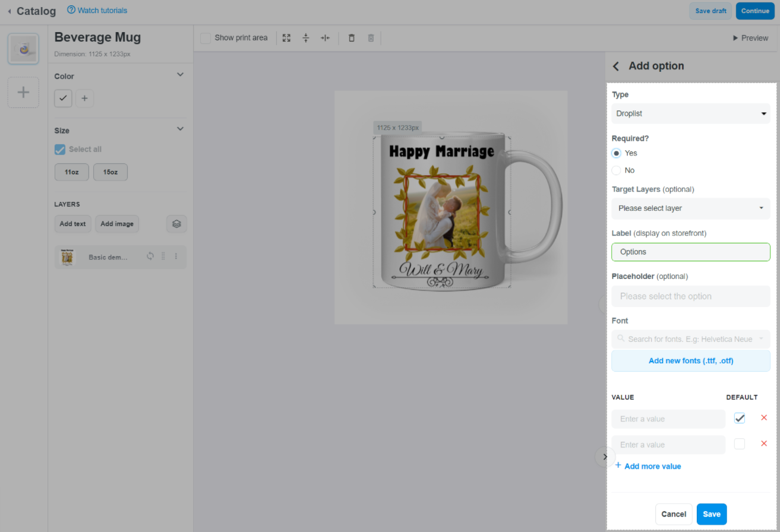Click the fit-to-screen expand icon in toolbar
This screenshot has width=780, height=532.
point(286,38)
